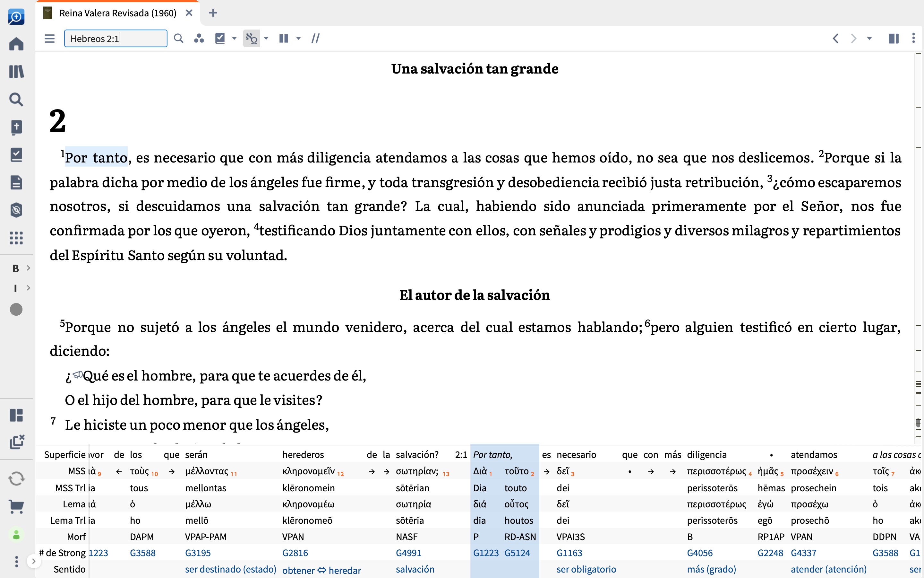Click Greek word προσέχειν in MSS row
Viewport: 924px width, 578px height.
click(x=812, y=471)
